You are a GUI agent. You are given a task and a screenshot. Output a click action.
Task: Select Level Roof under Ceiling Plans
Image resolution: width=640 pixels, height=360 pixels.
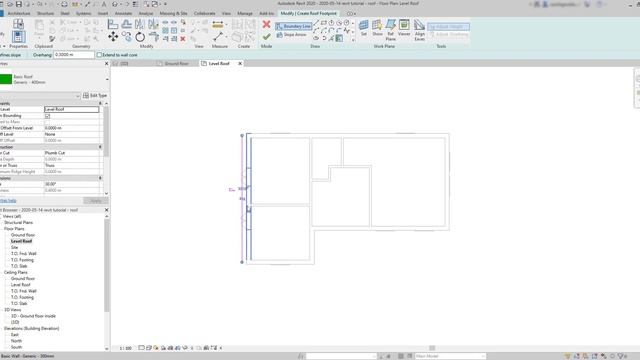[20, 284]
